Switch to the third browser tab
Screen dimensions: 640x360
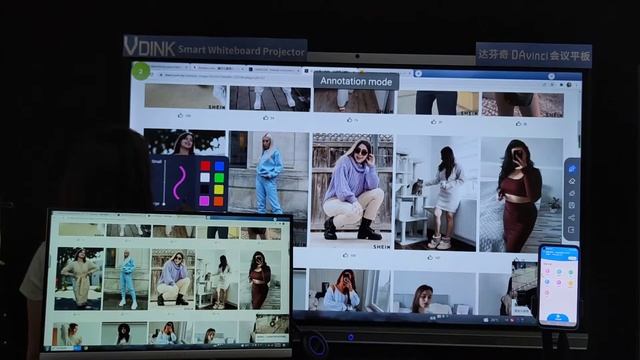[x=273, y=69]
